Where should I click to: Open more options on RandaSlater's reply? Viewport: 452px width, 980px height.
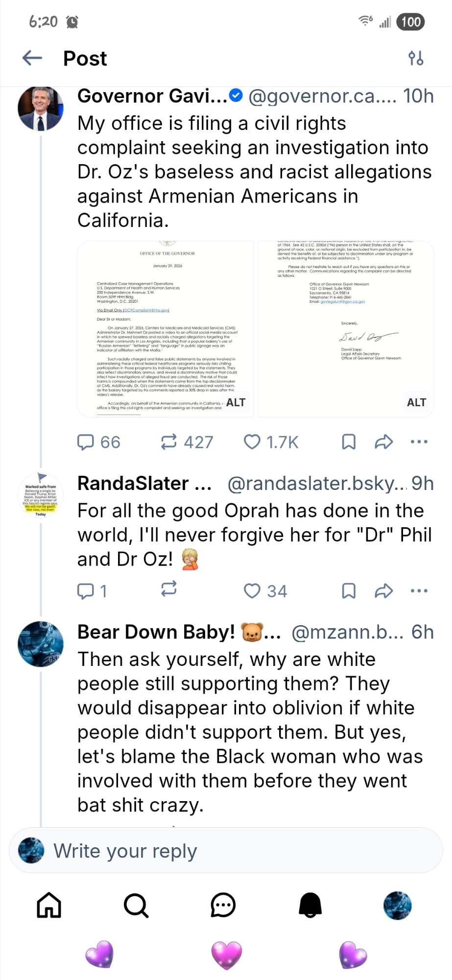419,591
